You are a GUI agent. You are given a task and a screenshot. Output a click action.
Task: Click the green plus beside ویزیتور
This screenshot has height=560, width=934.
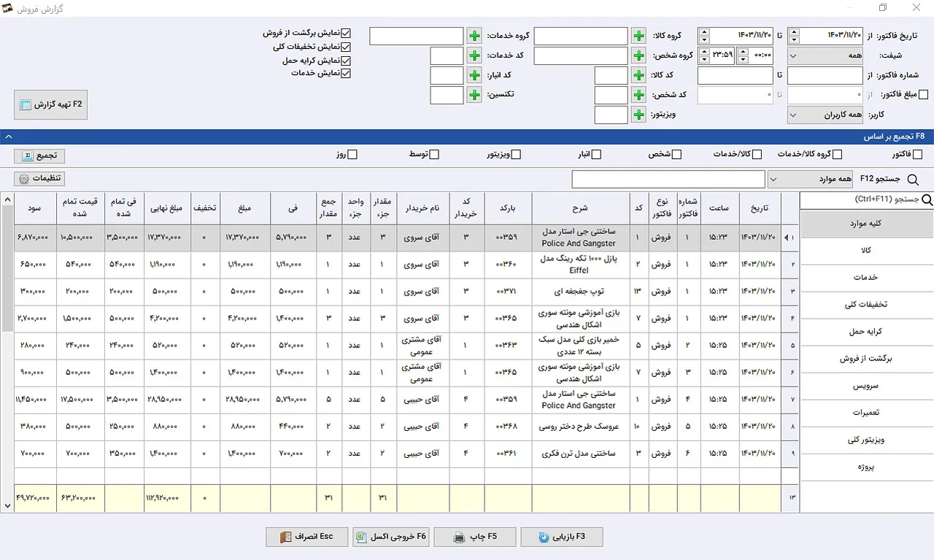[638, 114]
